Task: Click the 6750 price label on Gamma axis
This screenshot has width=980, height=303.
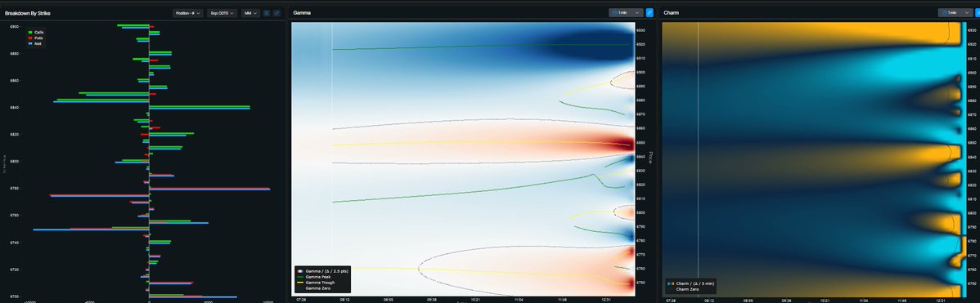Action: coord(641,283)
